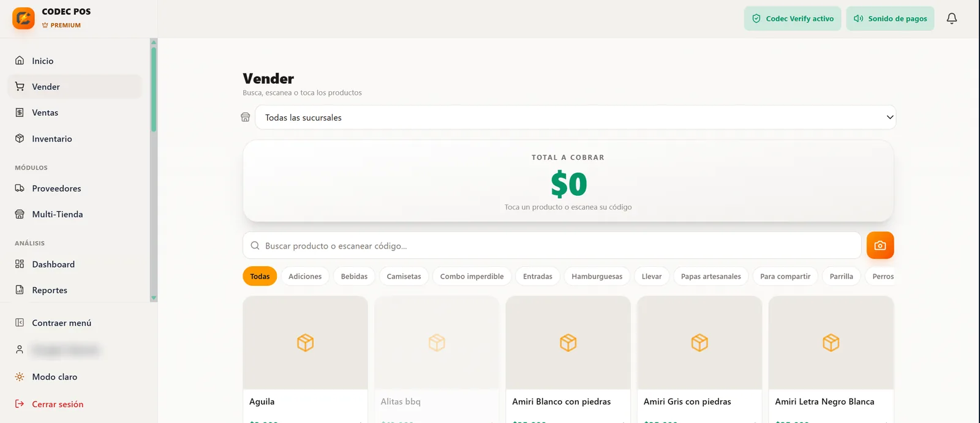Go to Inicio in the sidebar

(x=74, y=61)
